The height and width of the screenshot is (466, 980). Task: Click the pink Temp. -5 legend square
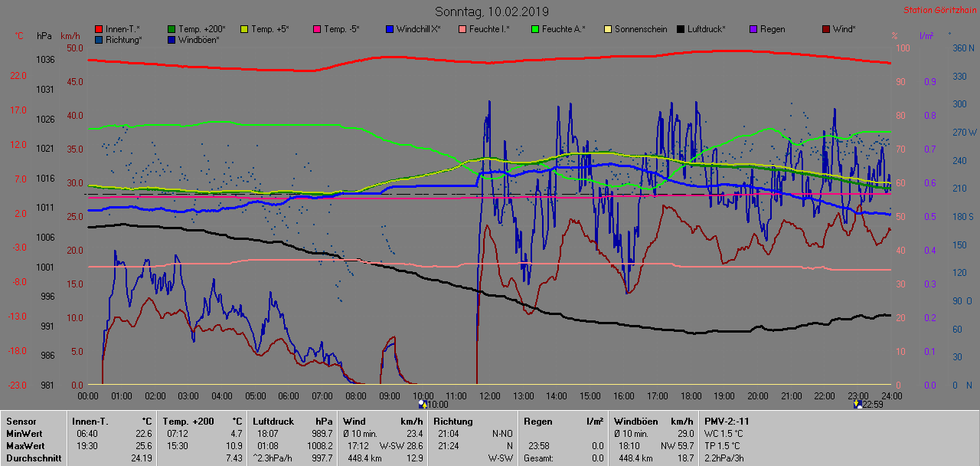click(x=317, y=29)
